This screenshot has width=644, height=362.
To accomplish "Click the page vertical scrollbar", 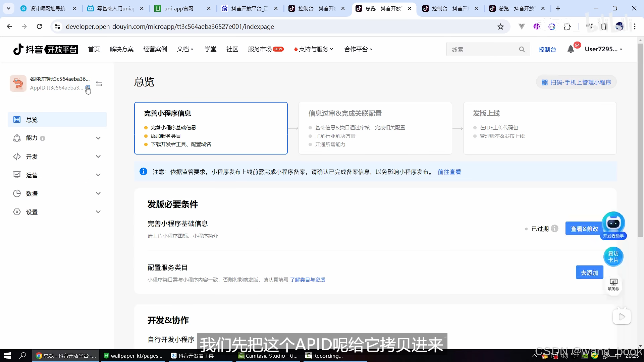I will (x=640, y=140).
